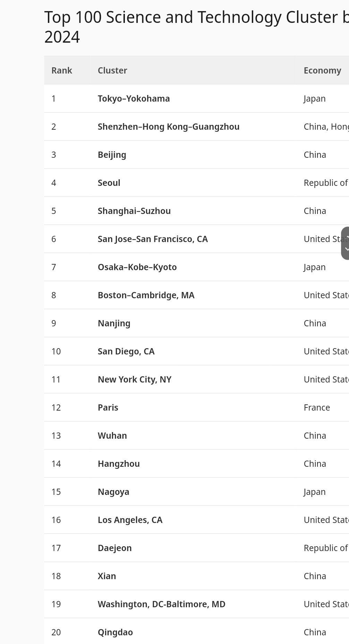Image resolution: width=349 pixels, height=644 pixels.
Task: Click the Washington, DC-Baltimore, MD cluster
Action: [x=161, y=604]
